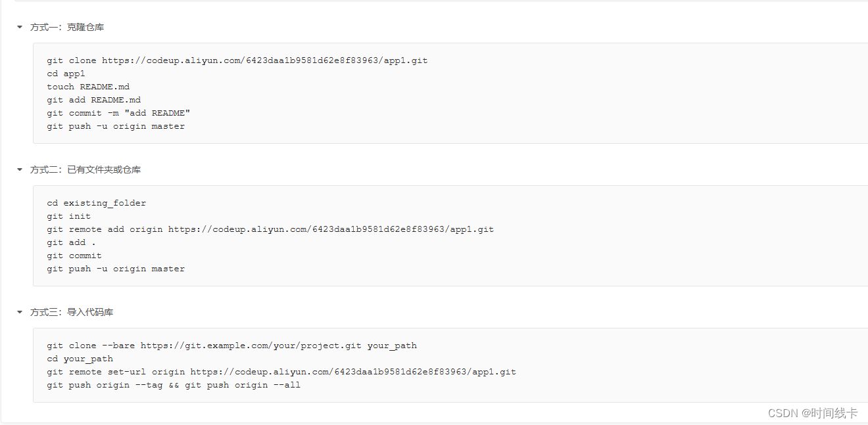Click the disclosure triangle before 方式三

(x=19, y=312)
